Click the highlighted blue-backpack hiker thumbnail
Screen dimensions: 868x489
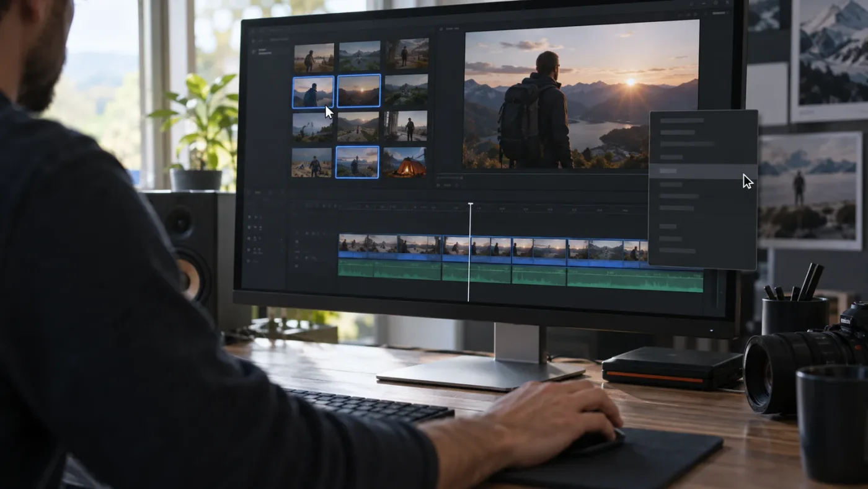(x=313, y=92)
